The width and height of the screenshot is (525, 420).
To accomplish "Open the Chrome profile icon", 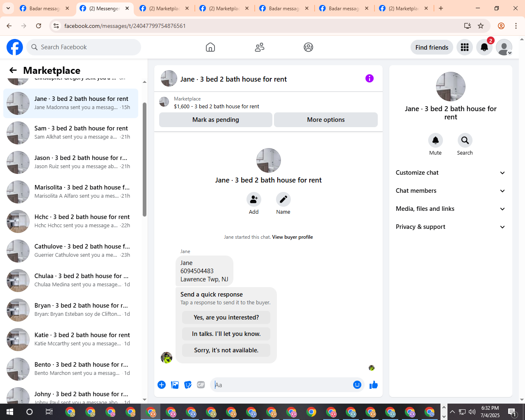I will coord(501,26).
